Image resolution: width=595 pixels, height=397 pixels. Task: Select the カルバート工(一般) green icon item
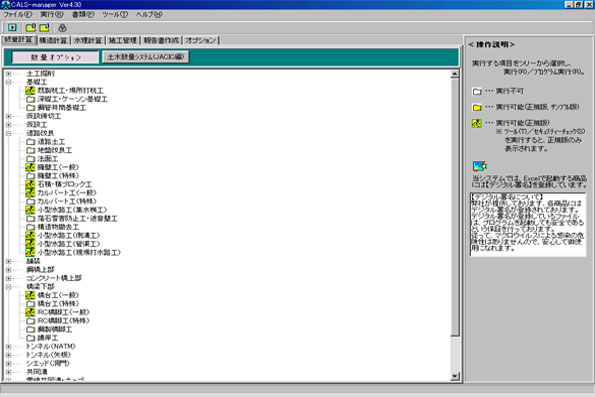click(x=30, y=192)
